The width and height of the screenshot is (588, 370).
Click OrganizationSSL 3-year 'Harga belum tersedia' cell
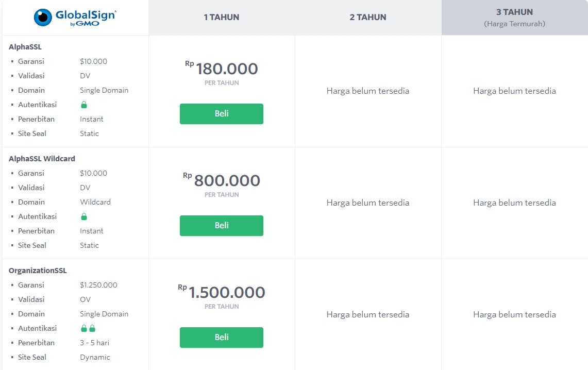coord(514,314)
